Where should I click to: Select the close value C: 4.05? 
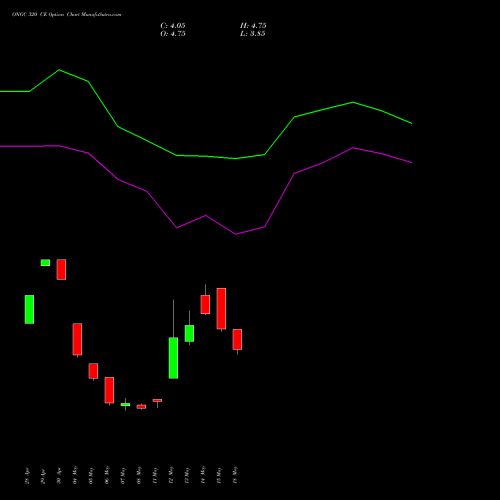coord(173,26)
